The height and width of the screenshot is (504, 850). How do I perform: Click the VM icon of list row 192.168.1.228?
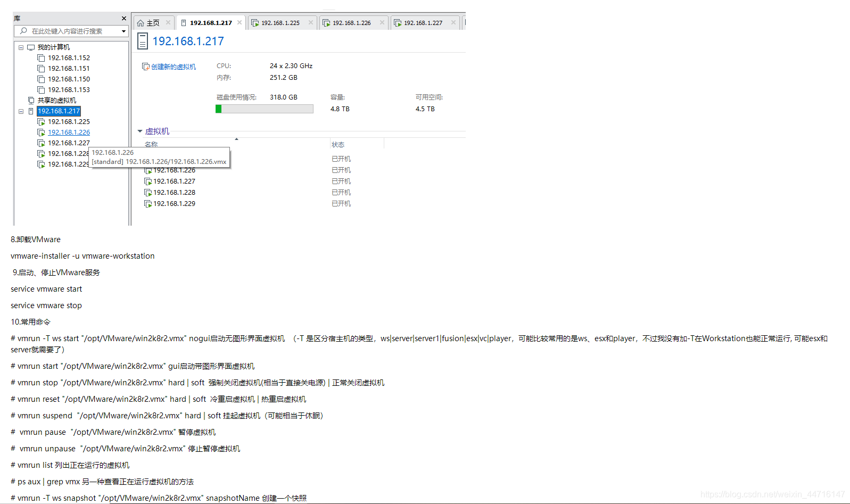pos(148,193)
